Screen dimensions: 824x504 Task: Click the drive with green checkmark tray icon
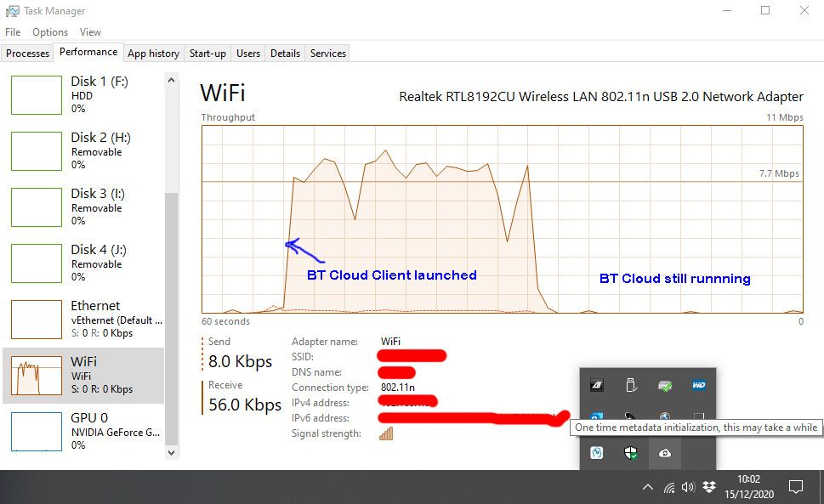(x=665, y=385)
